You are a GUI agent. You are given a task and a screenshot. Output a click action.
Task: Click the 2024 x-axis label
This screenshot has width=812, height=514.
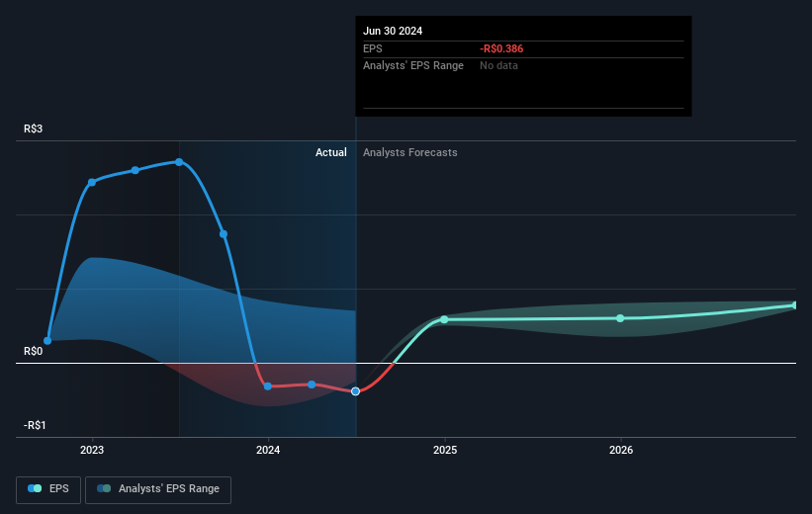point(268,450)
